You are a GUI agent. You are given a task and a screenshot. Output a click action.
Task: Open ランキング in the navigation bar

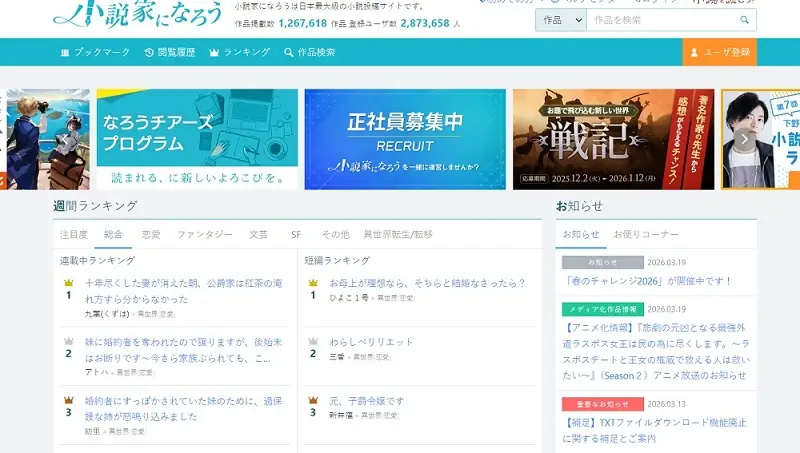(x=240, y=52)
